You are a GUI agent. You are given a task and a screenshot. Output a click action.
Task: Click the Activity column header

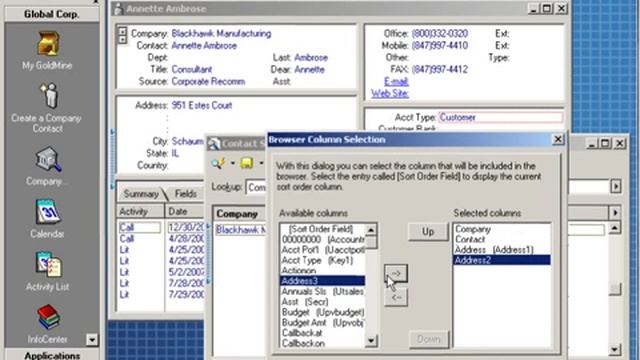pyautogui.click(x=140, y=211)
